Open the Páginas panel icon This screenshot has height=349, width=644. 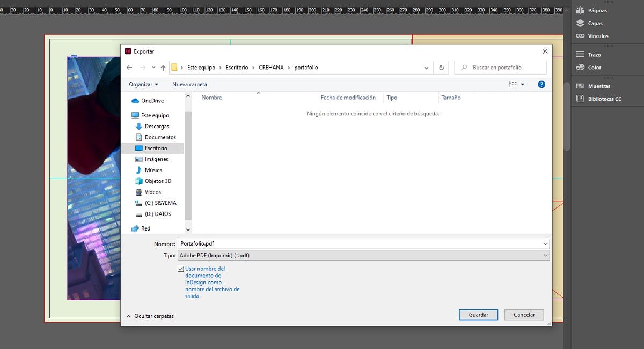pyautogui.click(x=580, y=10)
